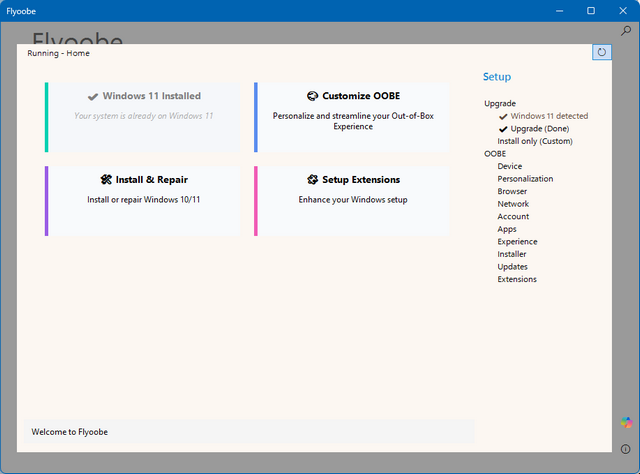Click the info circle icon

625,449
